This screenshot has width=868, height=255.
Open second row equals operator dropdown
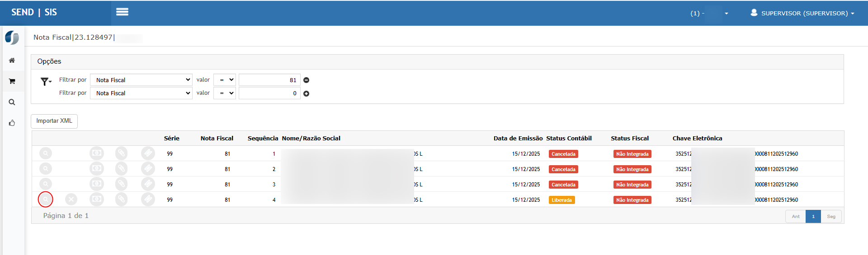click(x=225, y=93)
